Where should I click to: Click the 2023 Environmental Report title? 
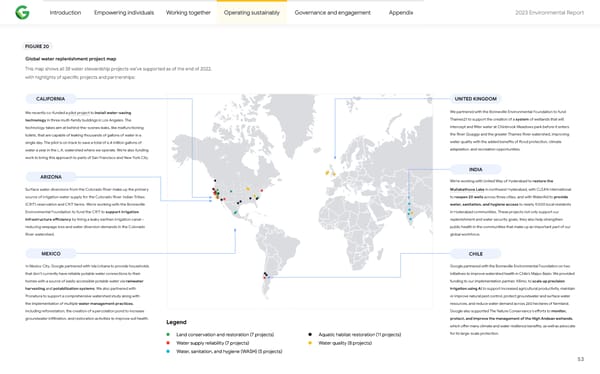pos(549,13)
